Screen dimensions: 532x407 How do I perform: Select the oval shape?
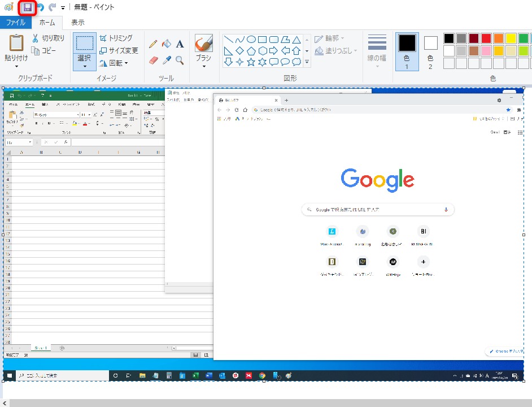point(251,40)
